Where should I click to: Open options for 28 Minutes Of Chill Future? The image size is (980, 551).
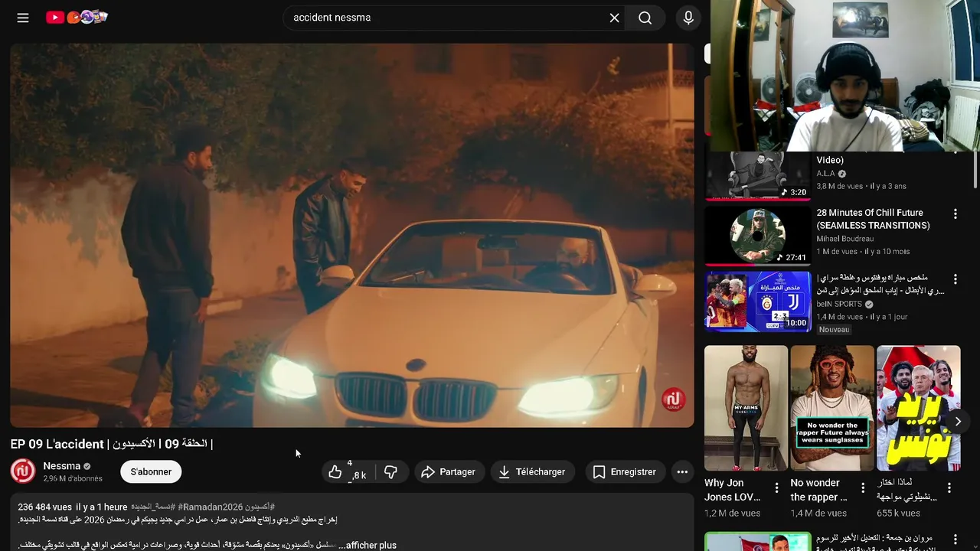click(x=955, y=214)
